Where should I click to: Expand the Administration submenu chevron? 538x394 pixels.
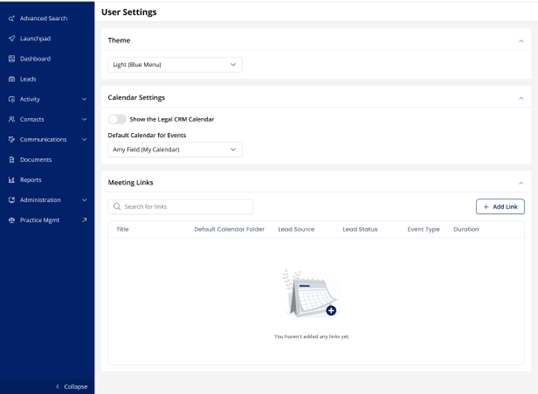pyautogui.click(x=84, y=200)
